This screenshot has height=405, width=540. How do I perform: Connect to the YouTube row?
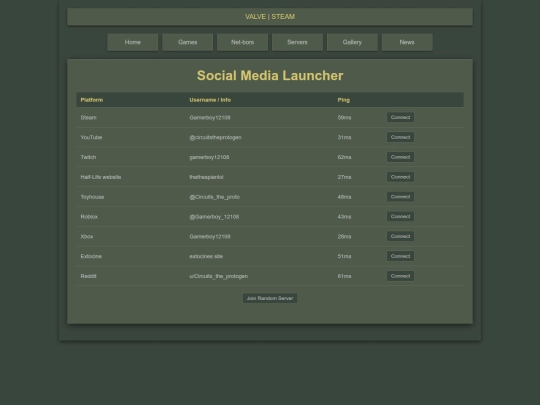401,137
